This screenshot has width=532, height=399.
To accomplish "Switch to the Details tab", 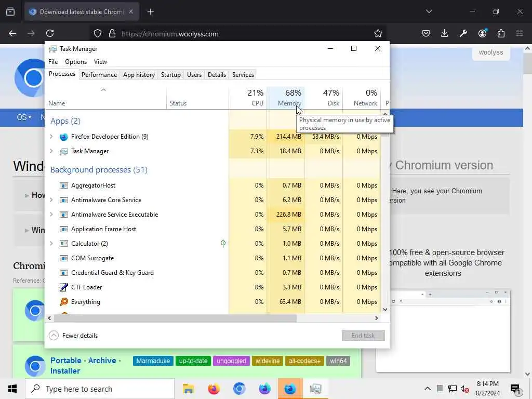I will [x=217, y=75].
